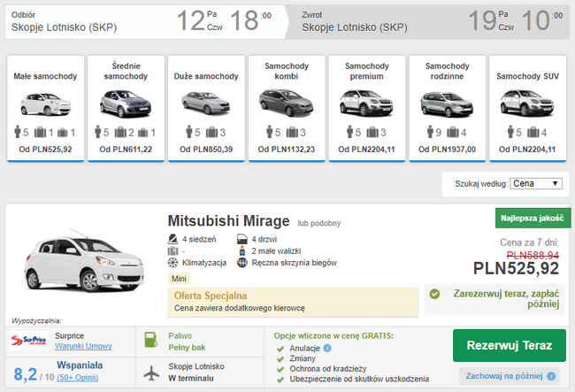
Task: Click the return date 19 Czw
Action: point(491,20)
